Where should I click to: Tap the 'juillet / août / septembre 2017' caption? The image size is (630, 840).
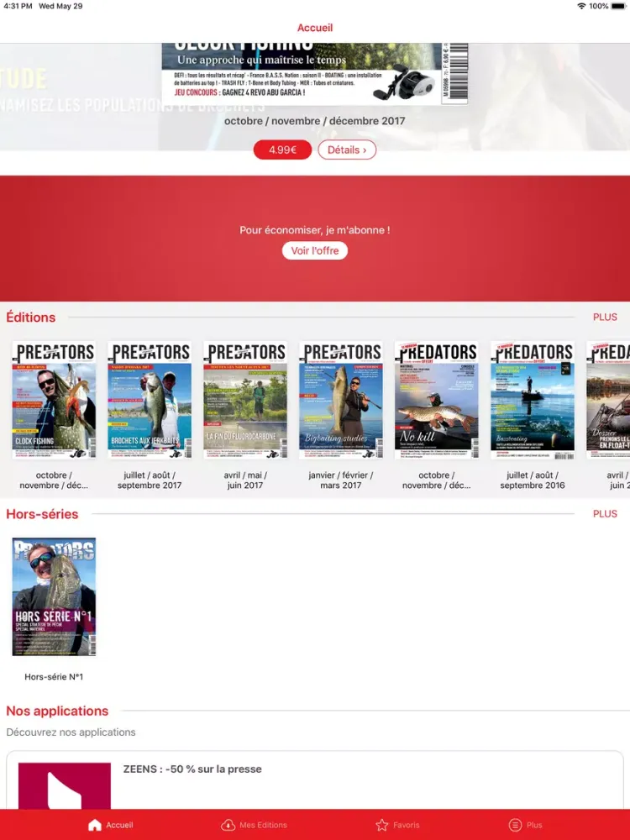pyautogui.click(x=150, y=480)
